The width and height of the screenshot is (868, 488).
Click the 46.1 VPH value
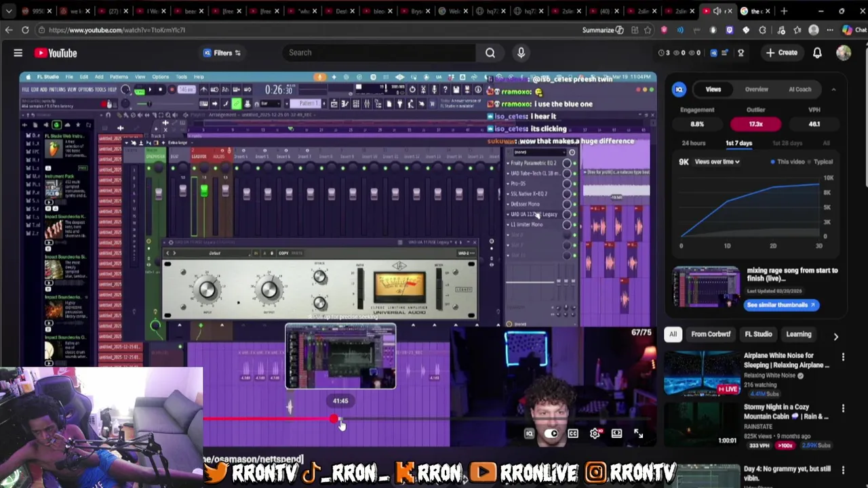[814, 124]
